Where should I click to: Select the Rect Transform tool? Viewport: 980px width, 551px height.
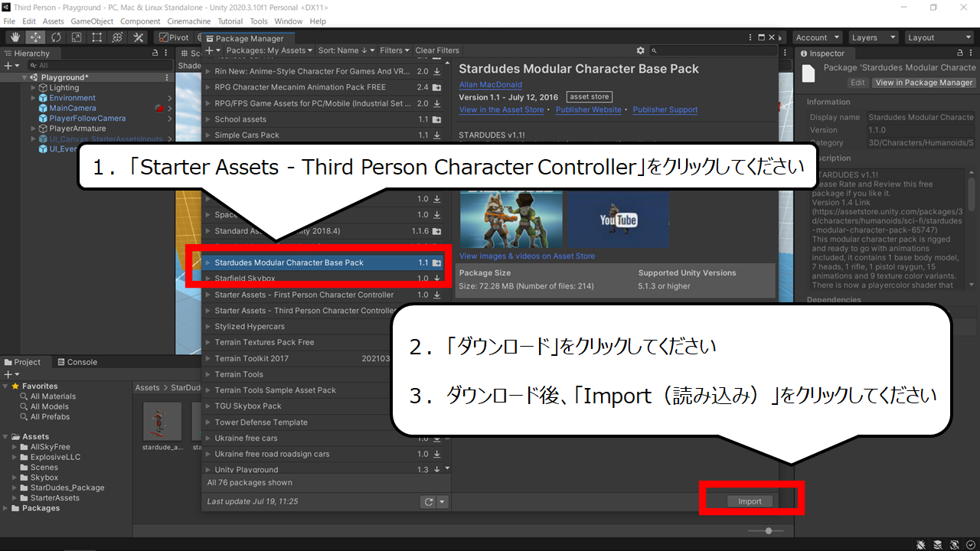tap(97, 37)
